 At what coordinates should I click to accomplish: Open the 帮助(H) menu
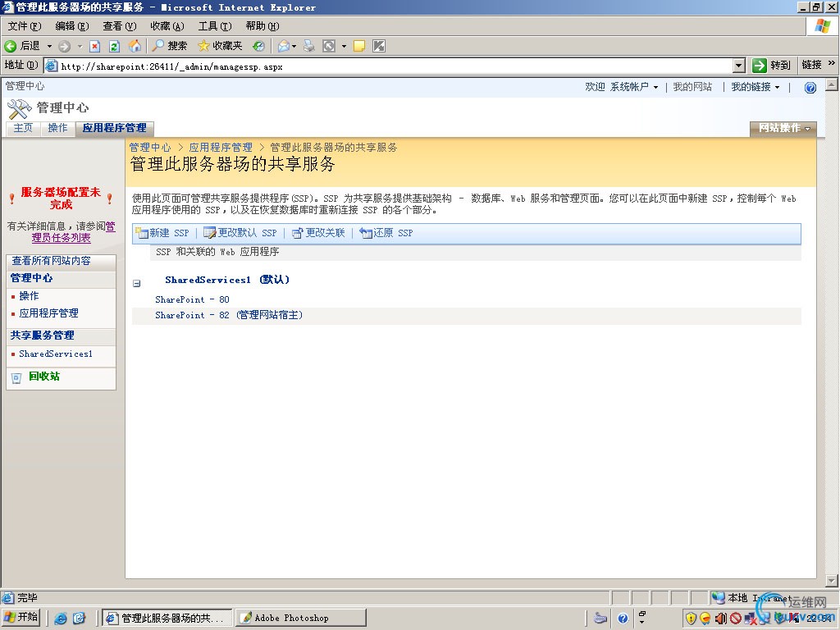(x=262, y=25)
